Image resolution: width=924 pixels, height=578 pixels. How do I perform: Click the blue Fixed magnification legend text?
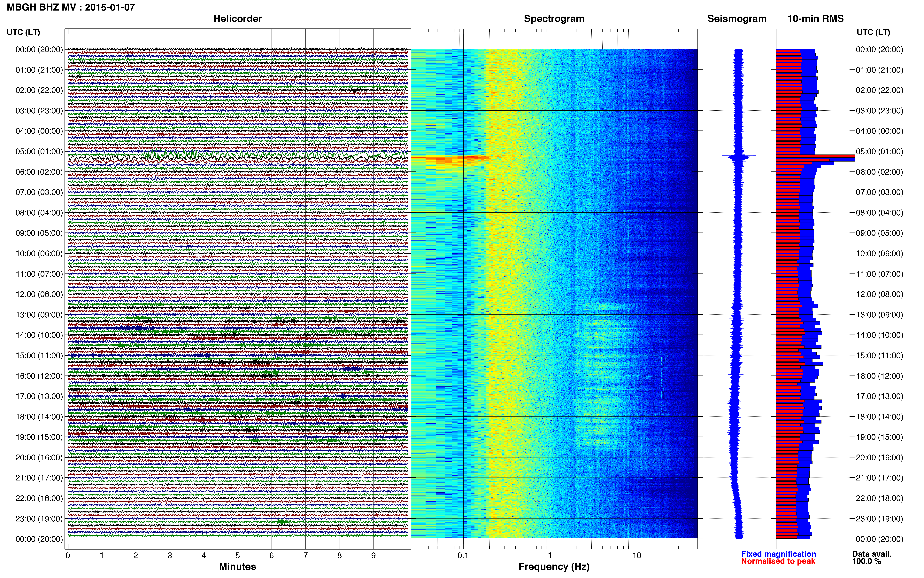778,554
